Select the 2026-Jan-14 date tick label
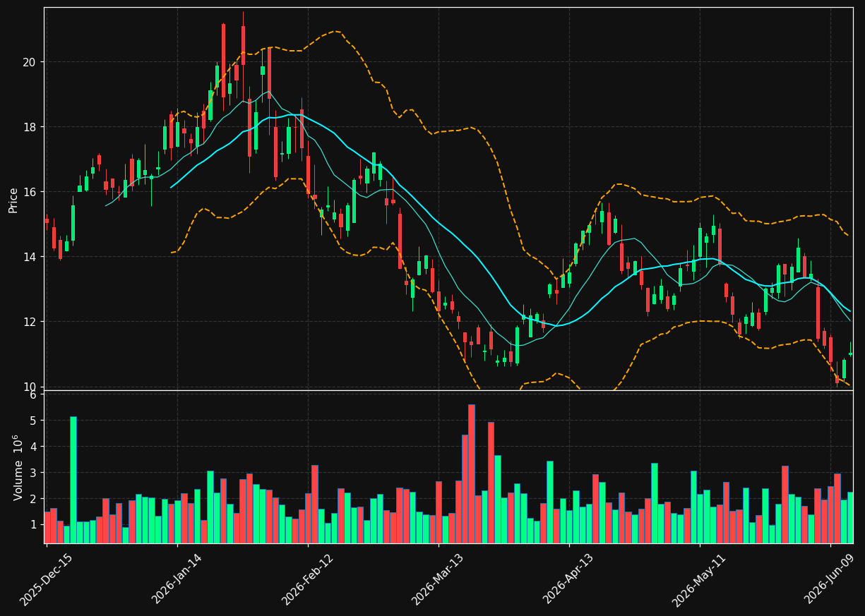This screenshot has width=865, height=616. 177,579
